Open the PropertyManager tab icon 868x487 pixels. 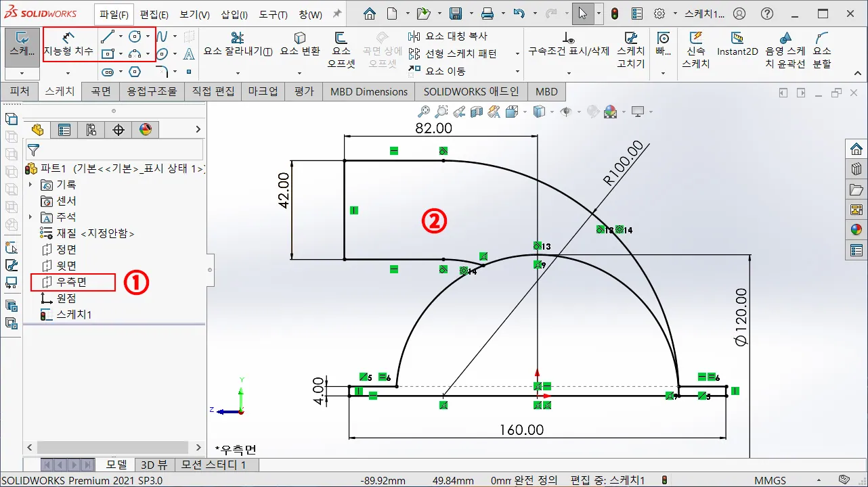tap(64, 130)
